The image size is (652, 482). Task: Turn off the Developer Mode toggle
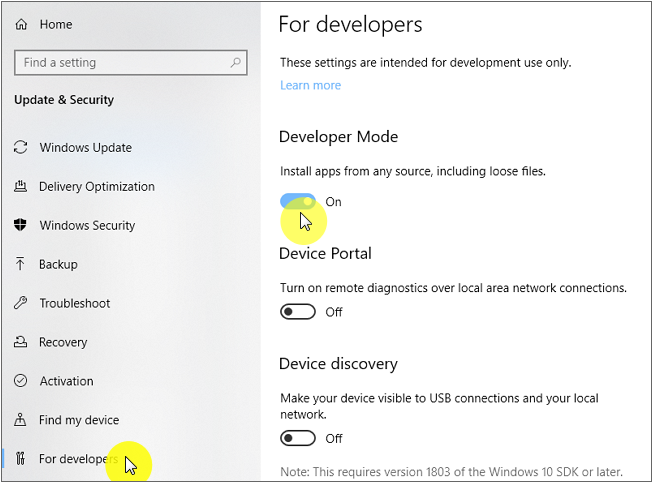pyautogui.click(x=298, y=202)
